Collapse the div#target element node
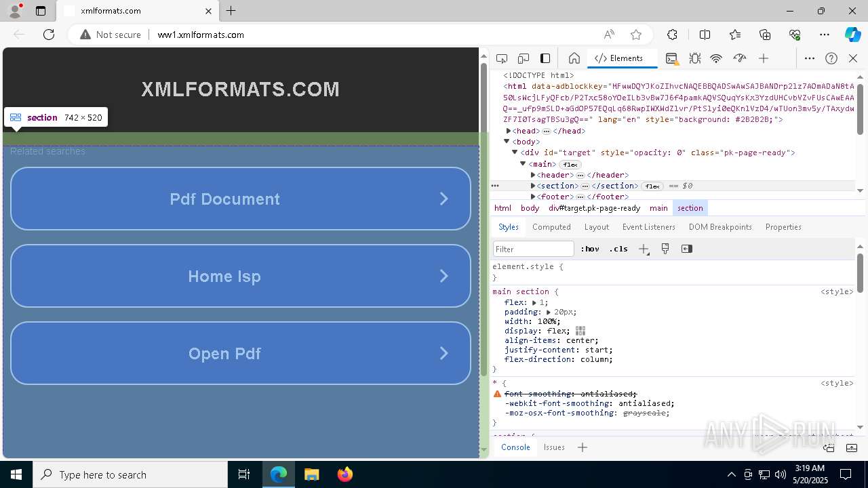 coord(515,152)
